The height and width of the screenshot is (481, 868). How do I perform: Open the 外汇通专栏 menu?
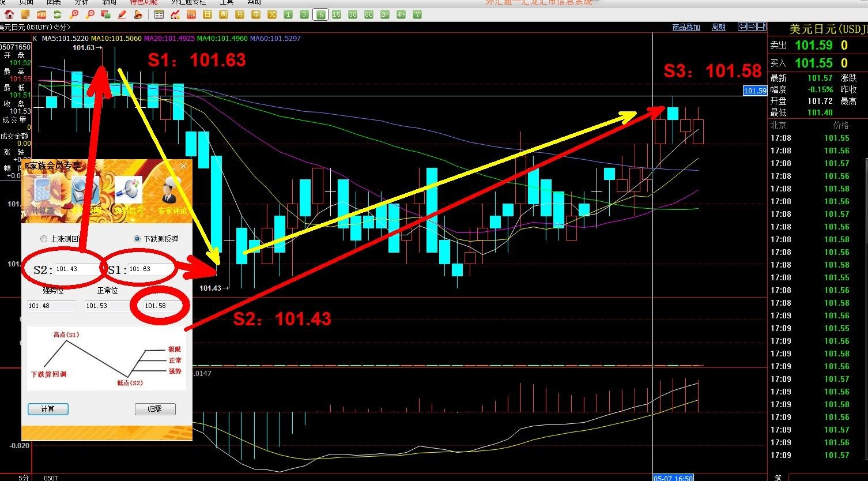[188, 2]
